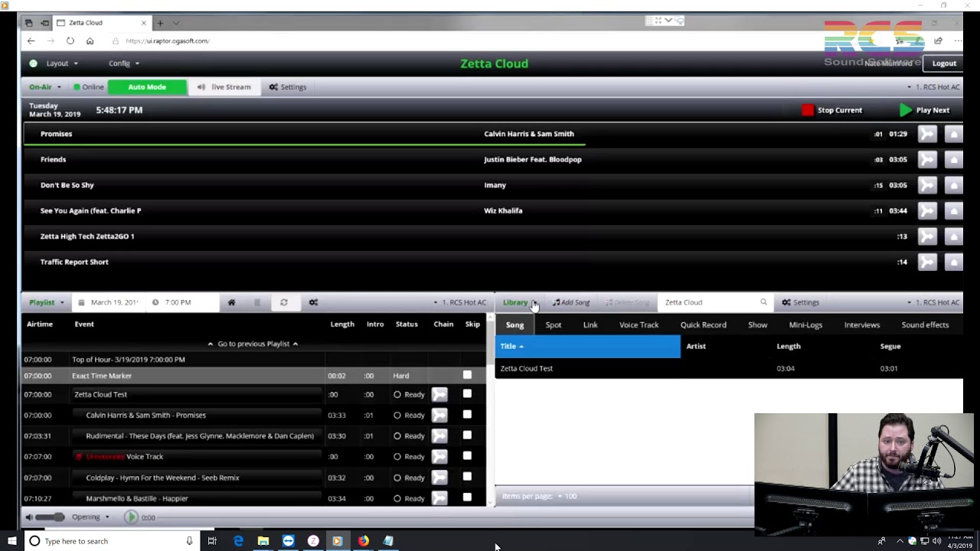
Task: Tick Skip checkbox for Zetta Cloud Test
Action: [467, 394]
